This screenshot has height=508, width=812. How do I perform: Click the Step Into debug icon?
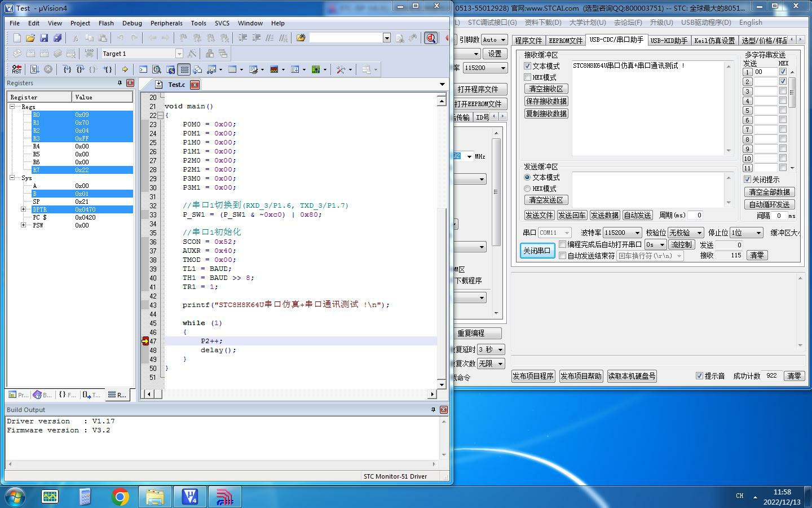(x=67, y=69)
